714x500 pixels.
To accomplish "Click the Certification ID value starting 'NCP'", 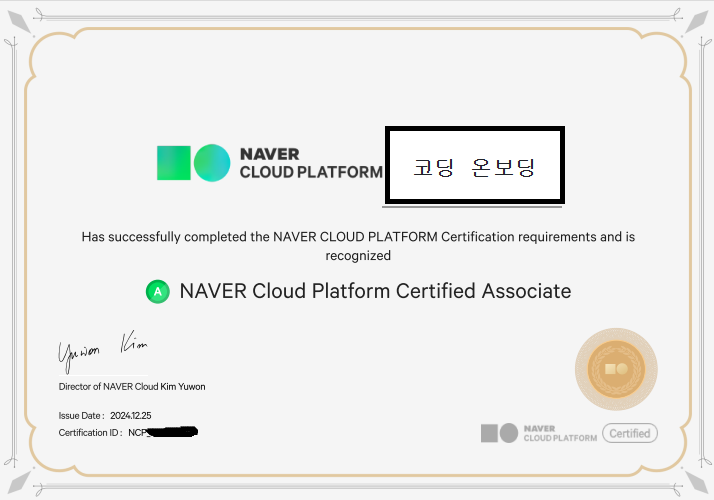I will tap(163, 432).
